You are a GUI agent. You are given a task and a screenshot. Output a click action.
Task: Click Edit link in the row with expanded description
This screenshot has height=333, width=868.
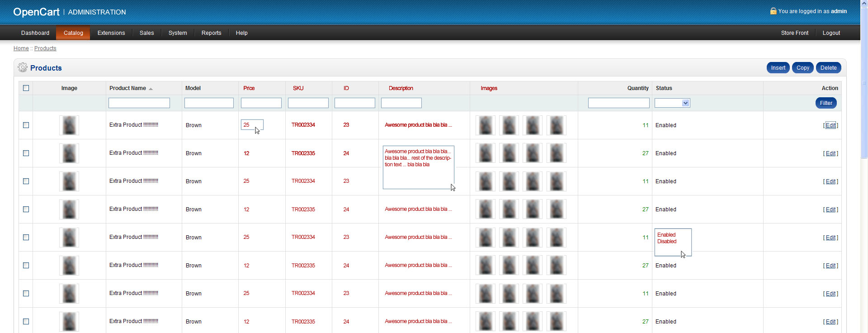point(831,153)
